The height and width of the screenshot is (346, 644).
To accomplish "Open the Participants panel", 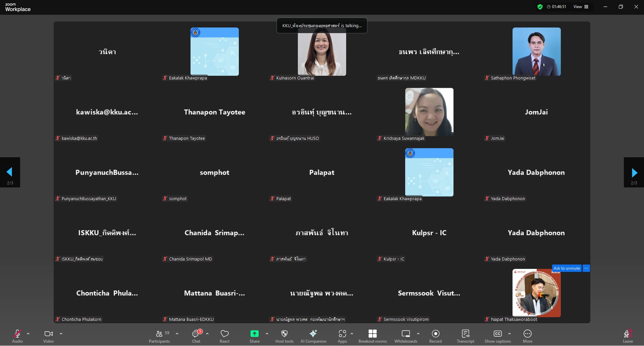I will click(159, 336).
